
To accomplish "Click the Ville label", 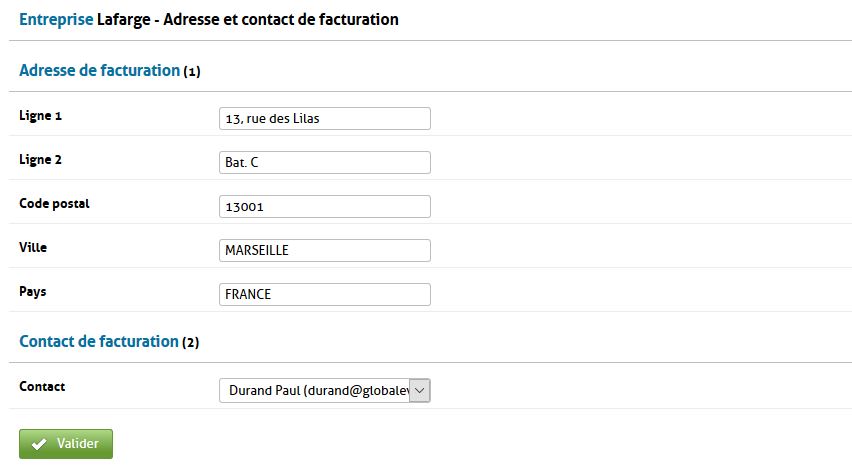I will [x=33, y=247].
